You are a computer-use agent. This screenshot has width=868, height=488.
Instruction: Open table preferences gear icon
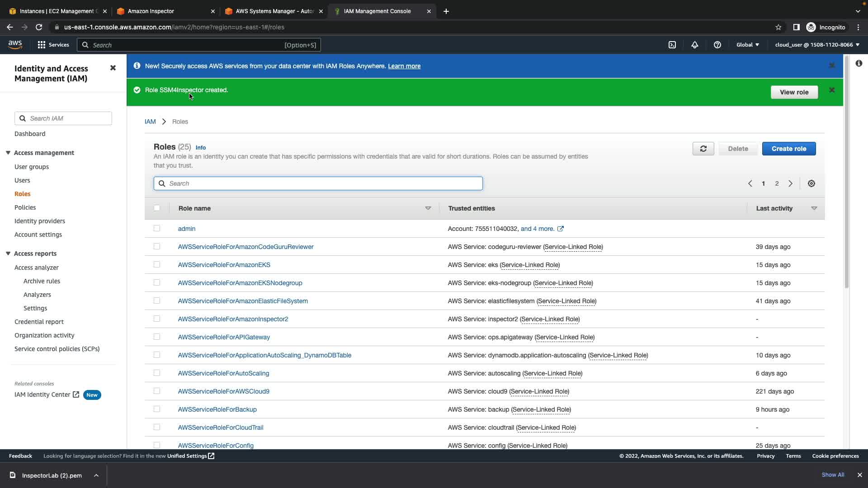pos(811,183)
